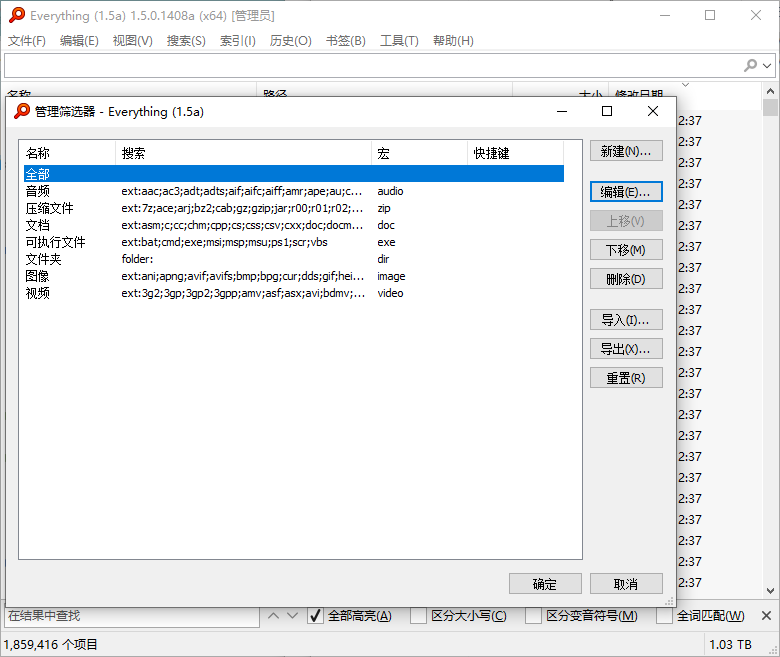The height and width of the screenshot is (657, 780).
Task: Open the 索引(I) menu
Action: click(238, 41)
